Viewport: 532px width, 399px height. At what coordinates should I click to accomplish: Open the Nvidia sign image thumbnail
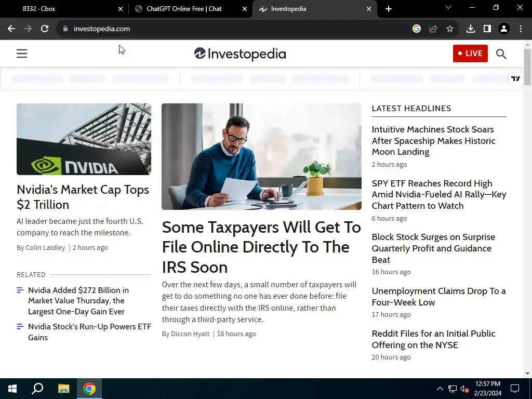point(84,139)
